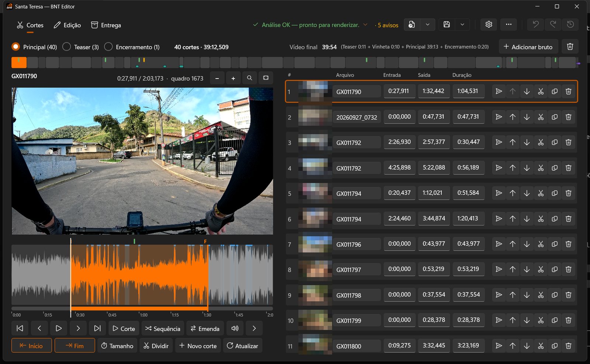Viewport: 590px width, 364px height.
Task: Click the first orange segment in cuts overview strip
Action: 19,62
